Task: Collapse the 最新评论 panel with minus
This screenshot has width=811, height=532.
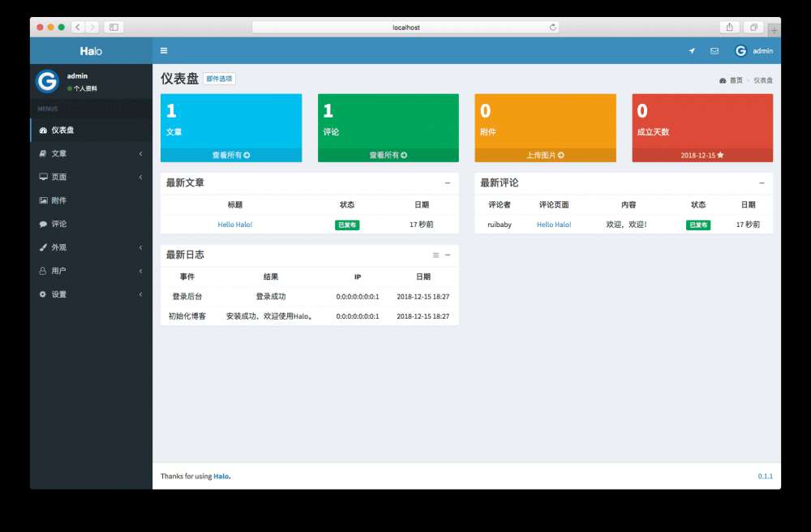Action: coord(762,183)
